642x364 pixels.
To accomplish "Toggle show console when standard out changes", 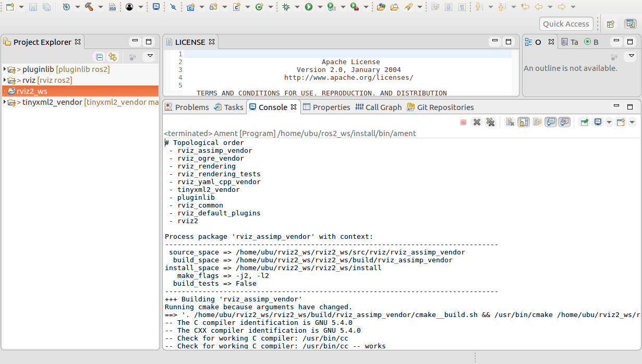I will tap(551, 122).
